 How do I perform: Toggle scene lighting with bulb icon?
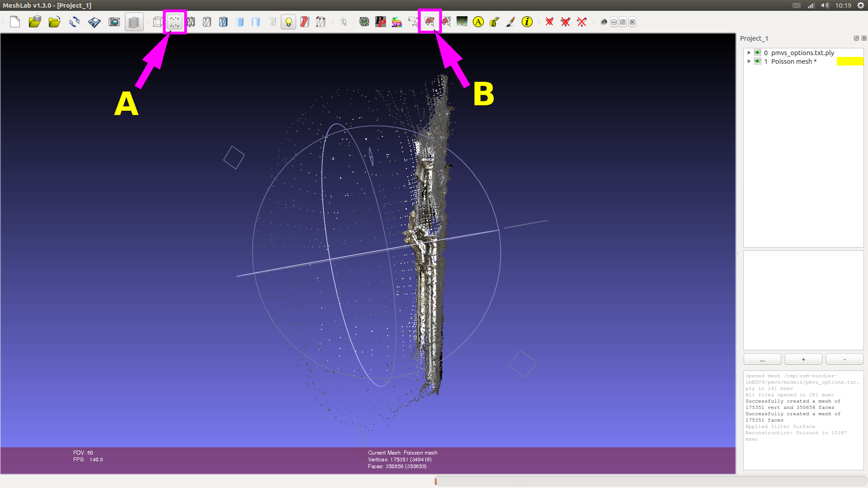pos(288,22)
